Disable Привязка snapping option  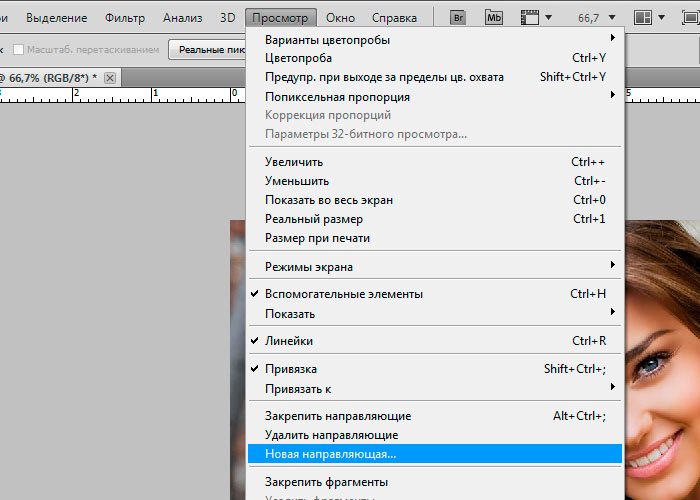click(x=290, y=369)
